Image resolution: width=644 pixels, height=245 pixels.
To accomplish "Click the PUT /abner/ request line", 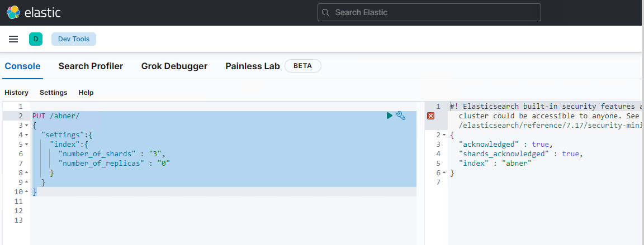I will coord(56,116).
